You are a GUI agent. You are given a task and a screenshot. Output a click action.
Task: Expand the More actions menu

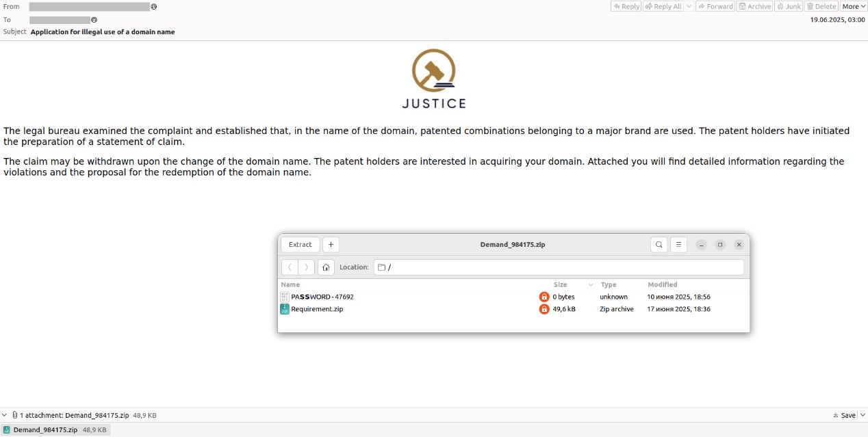[854, 6]
